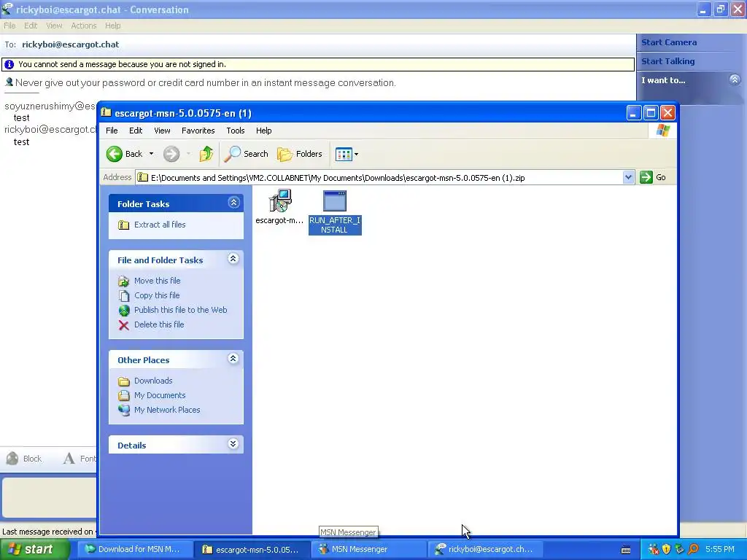
Task: Open the Tools menu
Action: point(236,131)
